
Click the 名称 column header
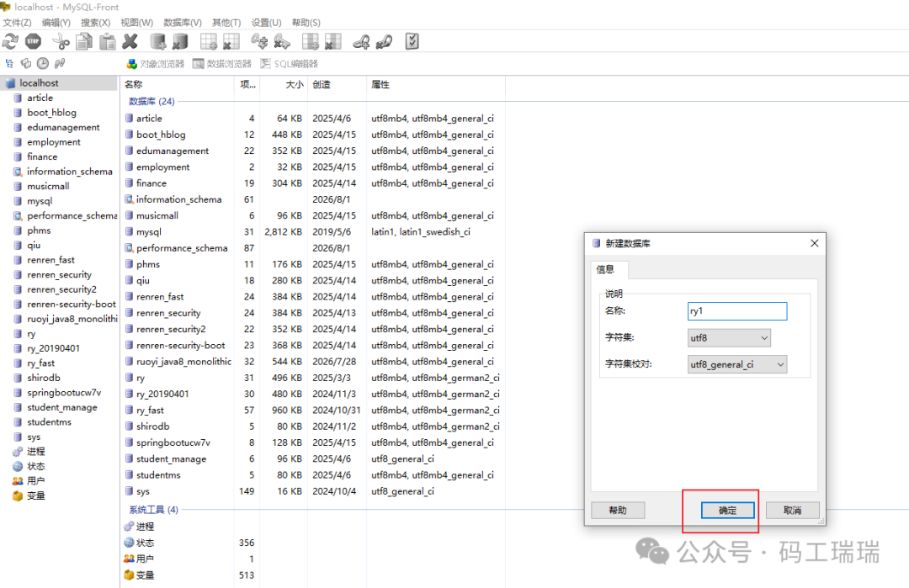178,85
